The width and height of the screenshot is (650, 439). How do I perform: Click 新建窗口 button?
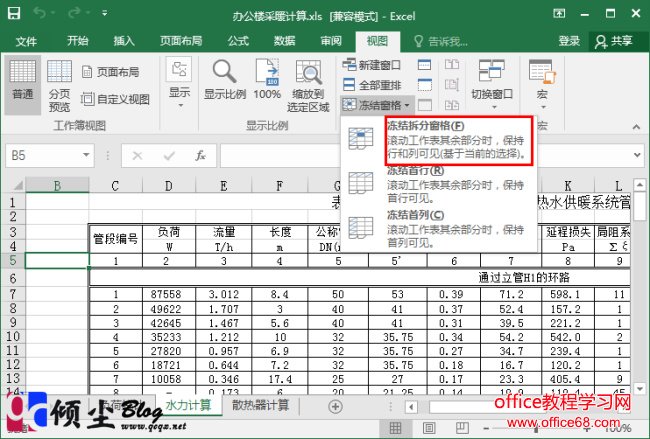tap(371, 65)
